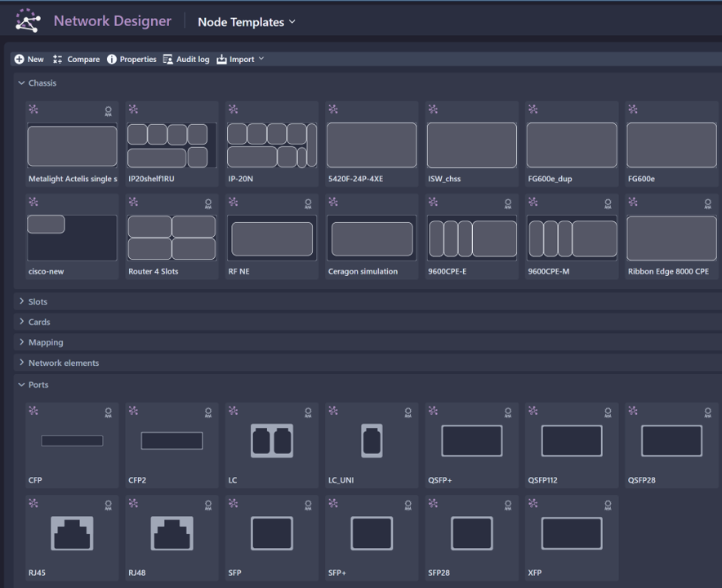The width and height of the screenshot is (722, 588).
Task: Select the Ribbon Edge 8000 CPE chassis thumbnail
Action: coord(671,238)
